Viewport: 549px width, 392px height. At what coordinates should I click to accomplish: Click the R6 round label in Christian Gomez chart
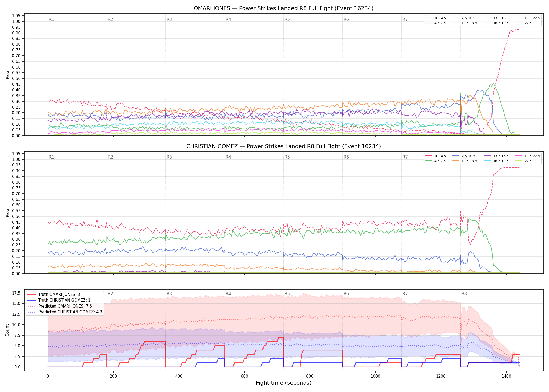(346, 157)
